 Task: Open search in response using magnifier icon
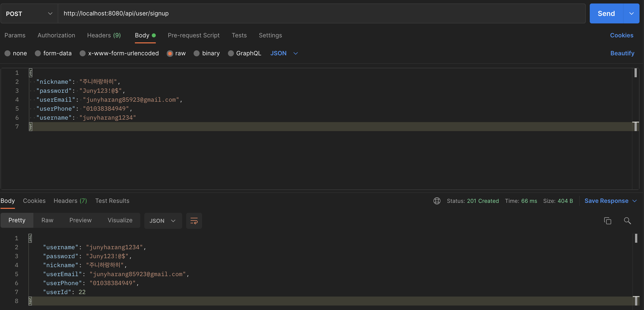tap(627, 221)
